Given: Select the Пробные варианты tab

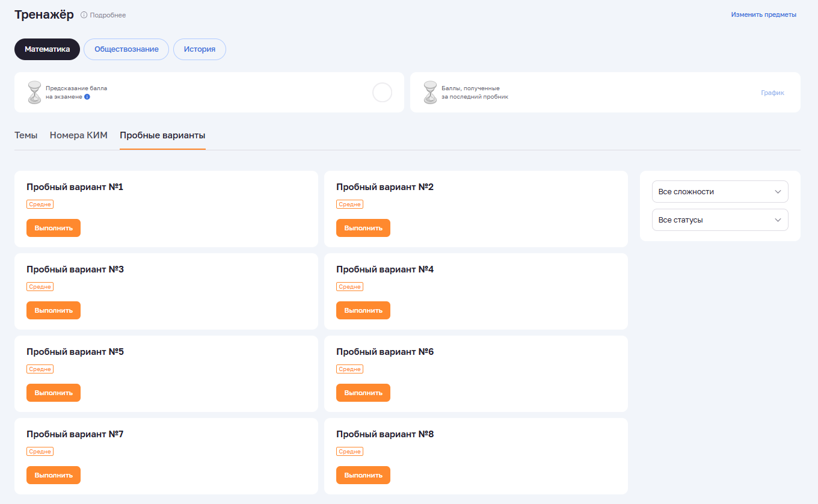Looking at the screenshot, I should pos(162,135).
